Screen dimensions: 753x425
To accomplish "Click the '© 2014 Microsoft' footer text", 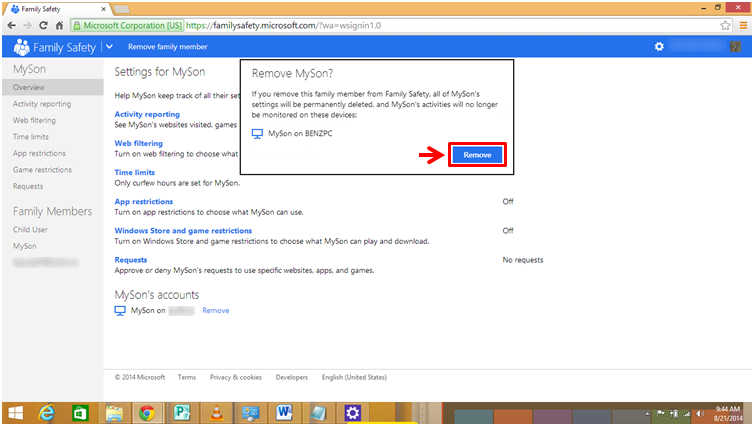I will coord(140,377).
